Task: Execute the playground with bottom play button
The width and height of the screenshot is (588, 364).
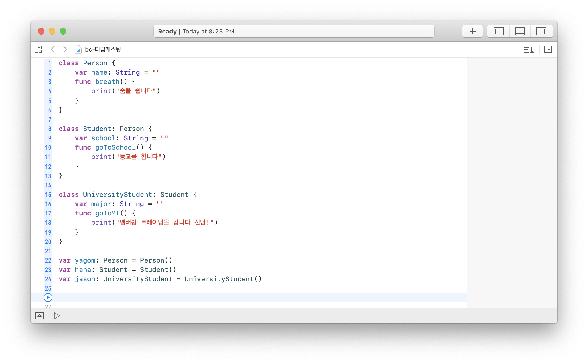Action: [57, 316]
